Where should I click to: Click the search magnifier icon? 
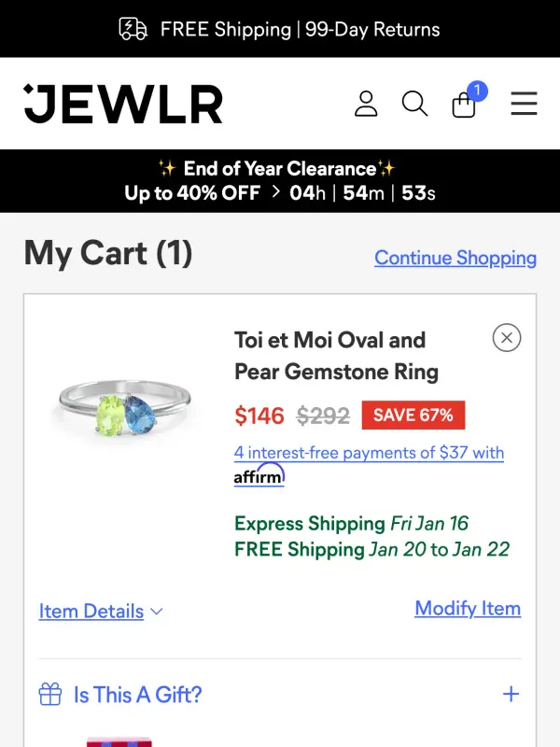click(414, 104)
